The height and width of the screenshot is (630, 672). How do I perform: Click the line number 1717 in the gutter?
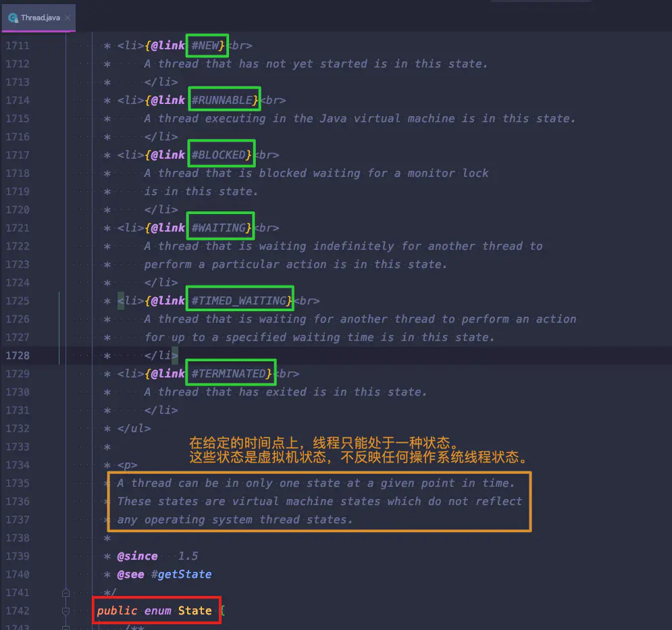coord(18,155)
